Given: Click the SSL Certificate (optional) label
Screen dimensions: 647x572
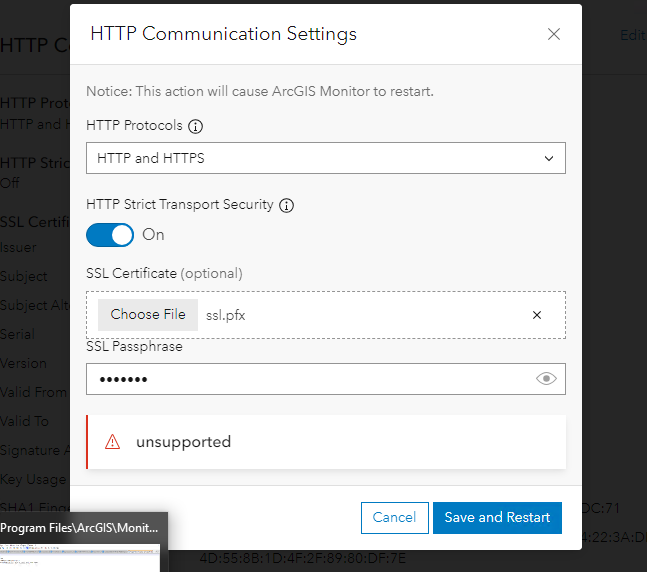Looking at the screenshot, I should 164,273.
